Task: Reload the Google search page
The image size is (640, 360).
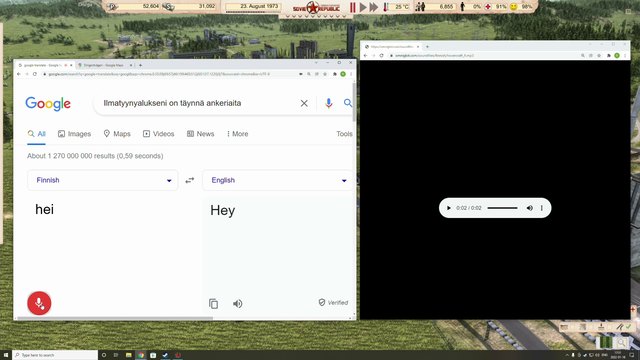Action: tap(35, 74)
